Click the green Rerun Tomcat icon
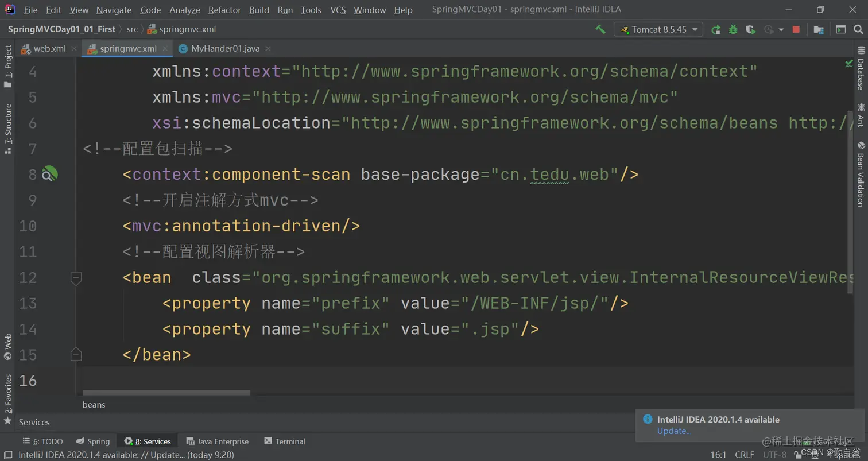The width and height of the screenshot is (868, 461). [716, 29]
